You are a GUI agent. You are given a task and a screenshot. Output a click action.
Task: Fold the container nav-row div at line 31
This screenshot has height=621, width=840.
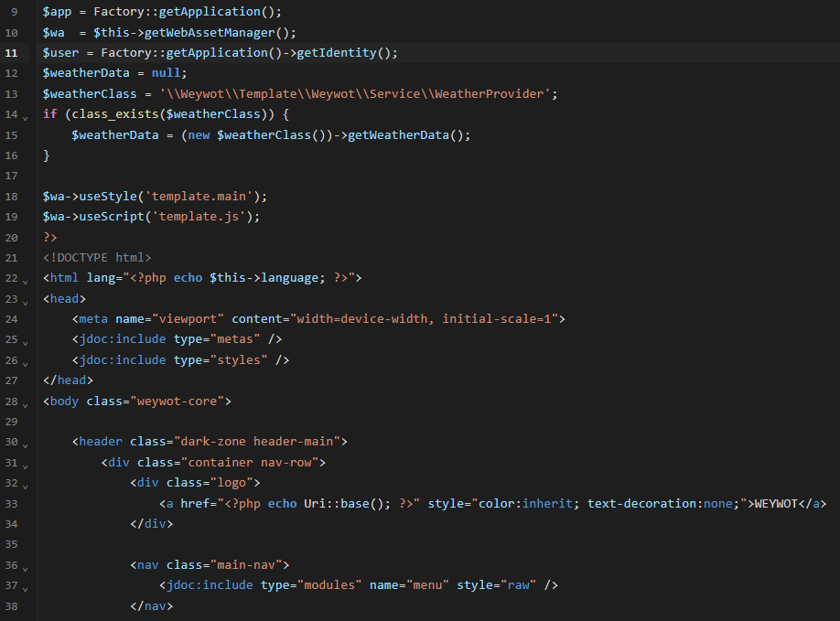click(x=25, y=464)
